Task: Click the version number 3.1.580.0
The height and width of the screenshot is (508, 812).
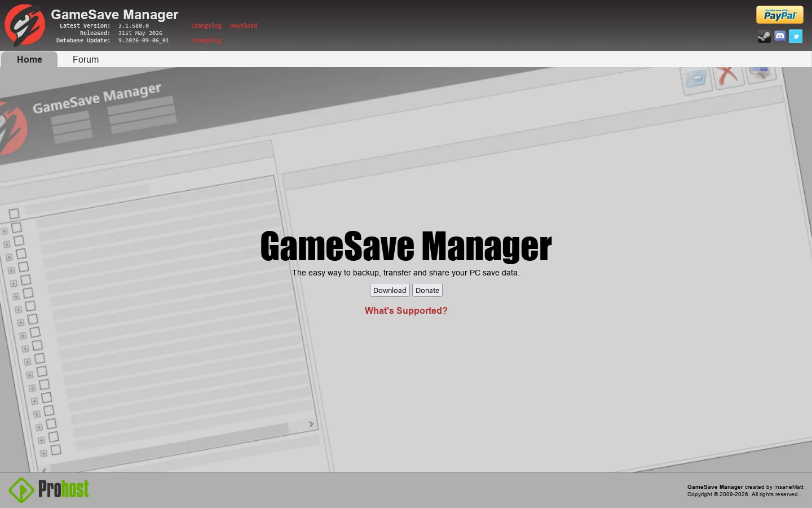Action: click(x=134, y=26)
